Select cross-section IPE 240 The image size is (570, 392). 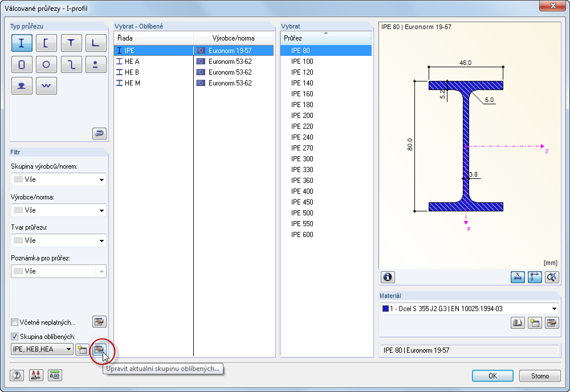[325, 137]
